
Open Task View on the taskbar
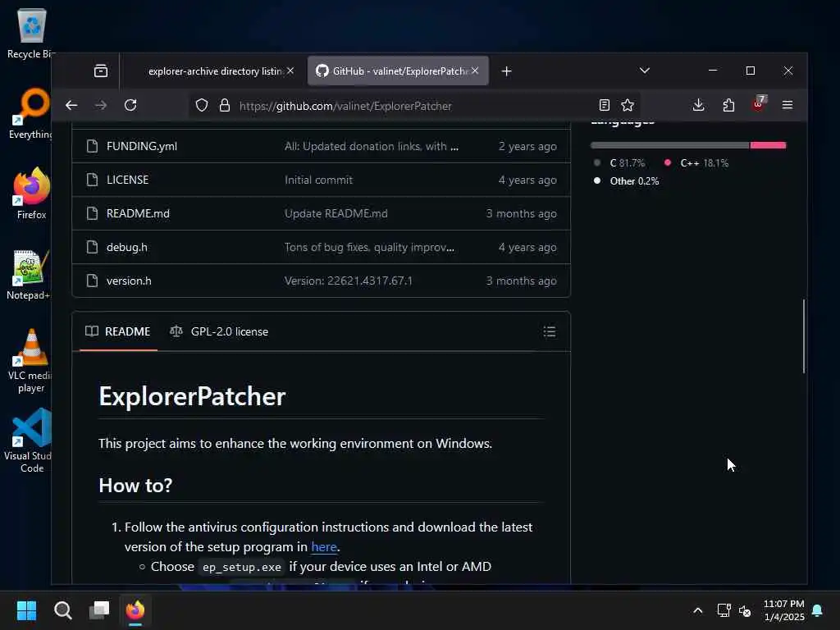coord(99,610)
